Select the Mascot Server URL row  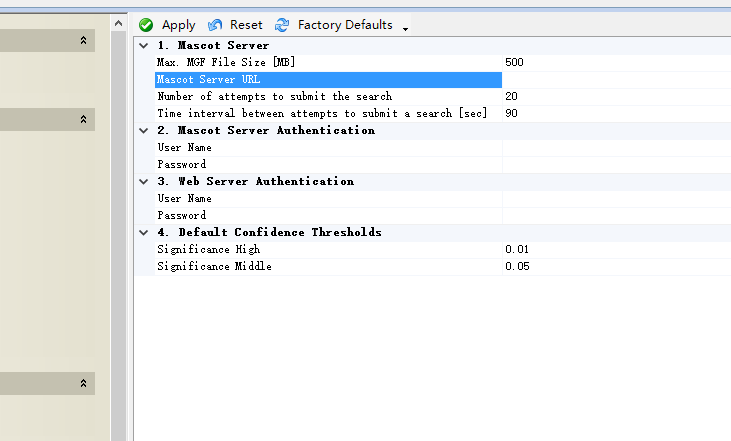pyautogui.click(x=328, y=80)
